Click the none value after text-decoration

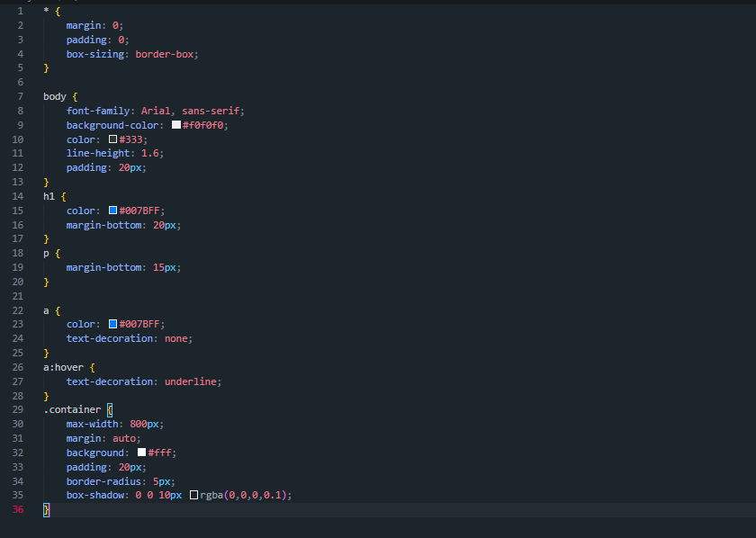click(x=174, y=337)
